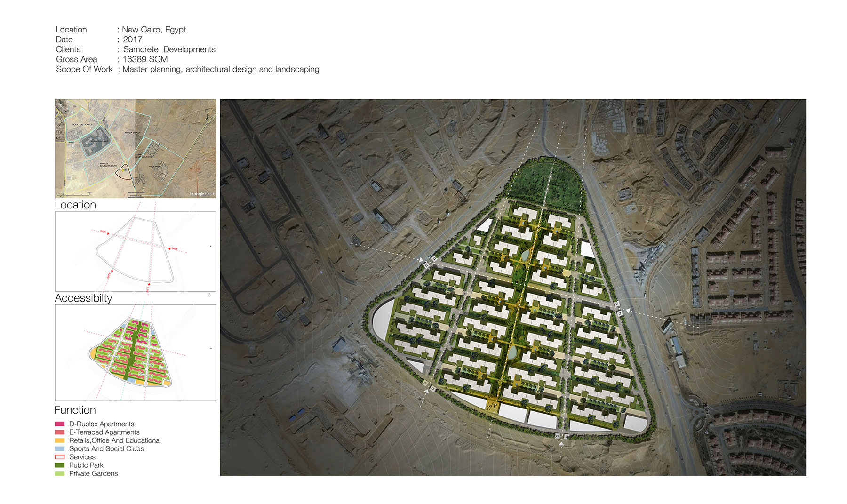
Task: Click the 'Gross Area' label
Action: [76, 59]
